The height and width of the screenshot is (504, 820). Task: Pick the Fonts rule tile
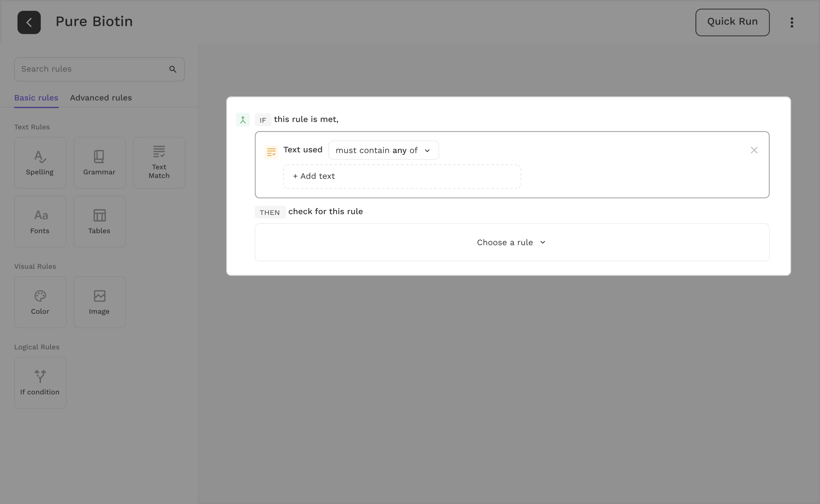point(40,221)
